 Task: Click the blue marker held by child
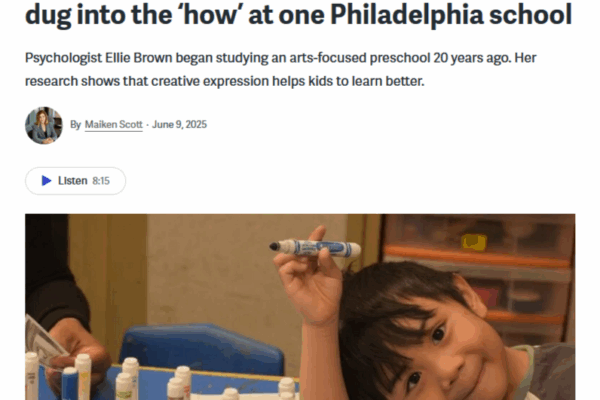pyautogui.click(x=315, y=247)
